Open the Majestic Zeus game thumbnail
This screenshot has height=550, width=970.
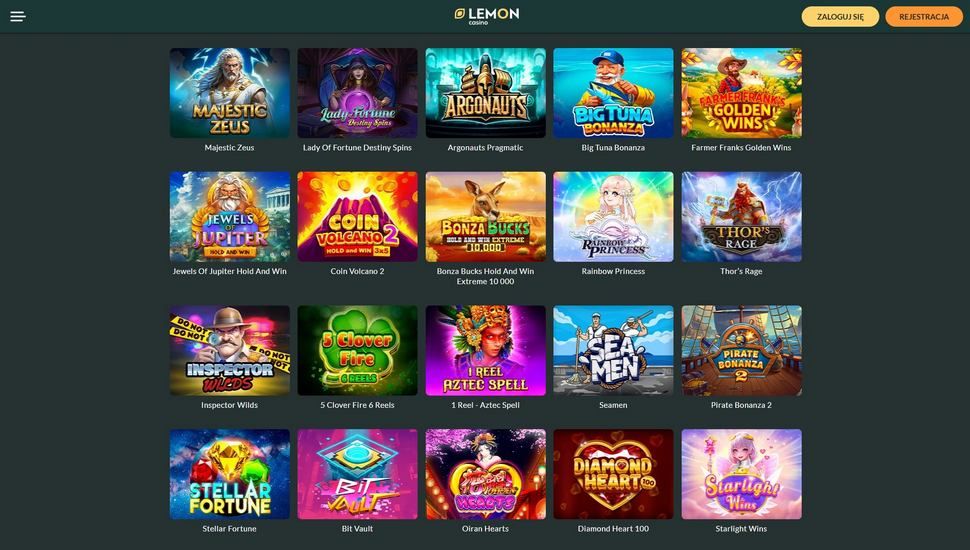pyautogui.click(x=230, y=93)
